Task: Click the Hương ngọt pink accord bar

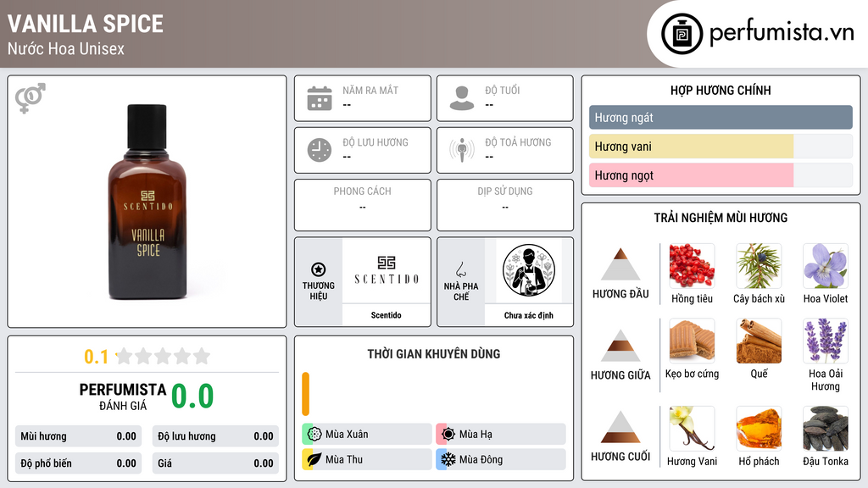Action: coord(692,175)
